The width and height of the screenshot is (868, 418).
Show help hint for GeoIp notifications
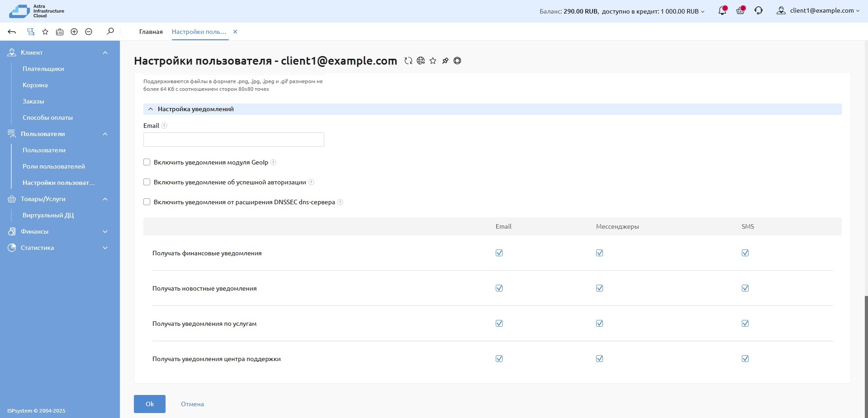273,162
